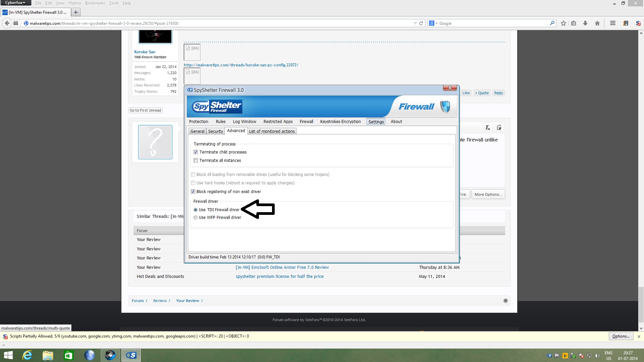Screen dimensions: 644x362
Task: Switch to the Security settings tab
Action: [215, 131]
